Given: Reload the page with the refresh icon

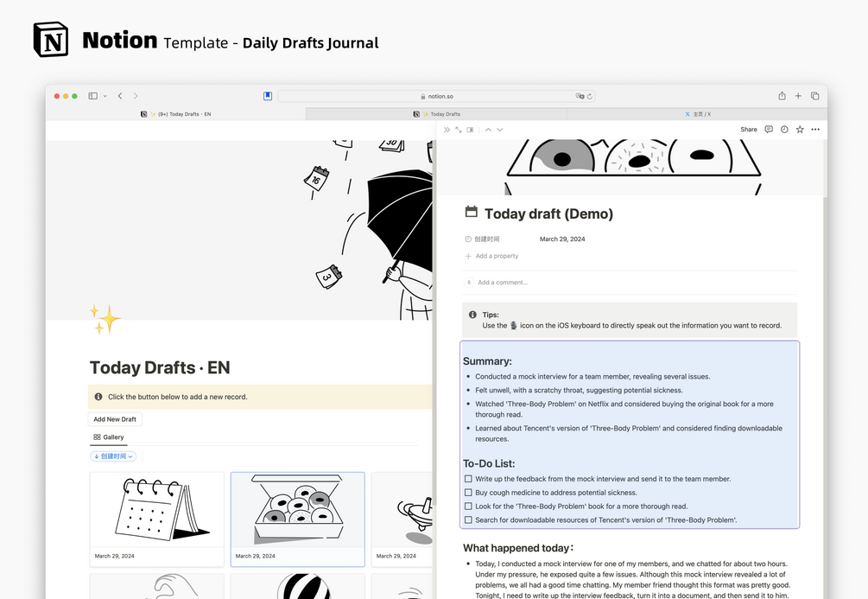Looking at the screenshot, I should (590, 96).
